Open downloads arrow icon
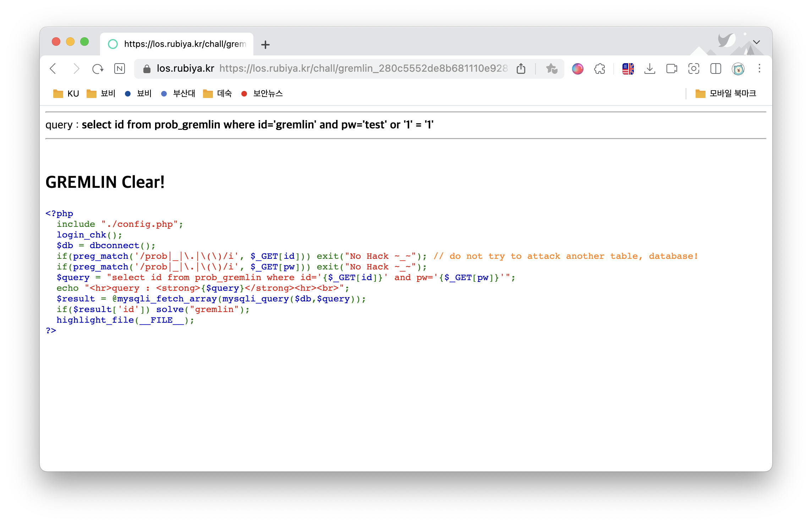812x524 pixels. [649, 69]
